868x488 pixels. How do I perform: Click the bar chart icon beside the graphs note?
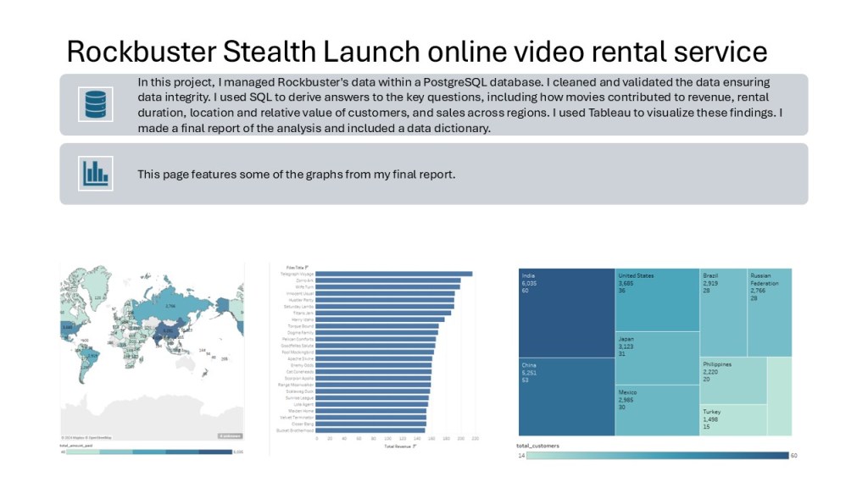tap(95, 169)
